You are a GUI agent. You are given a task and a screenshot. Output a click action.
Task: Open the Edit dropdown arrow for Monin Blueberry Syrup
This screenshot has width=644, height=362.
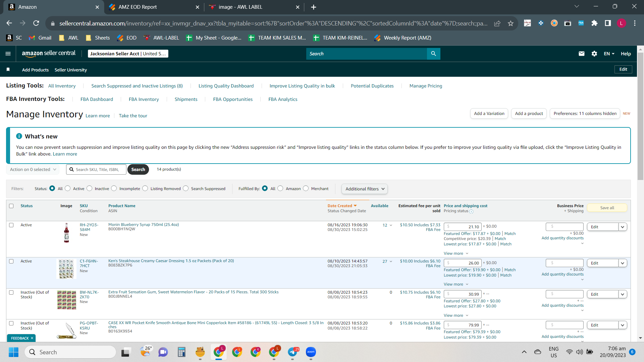(623, 227)
